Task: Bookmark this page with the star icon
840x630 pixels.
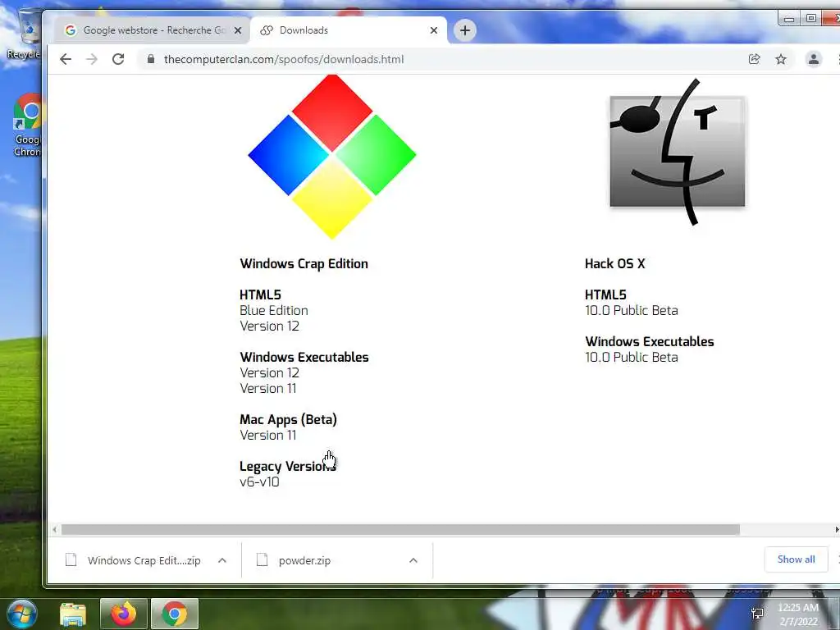Action: pos(781,59)
